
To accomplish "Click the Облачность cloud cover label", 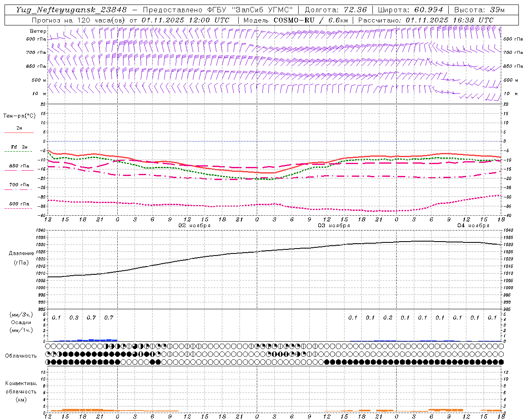I will click(21, 356).
